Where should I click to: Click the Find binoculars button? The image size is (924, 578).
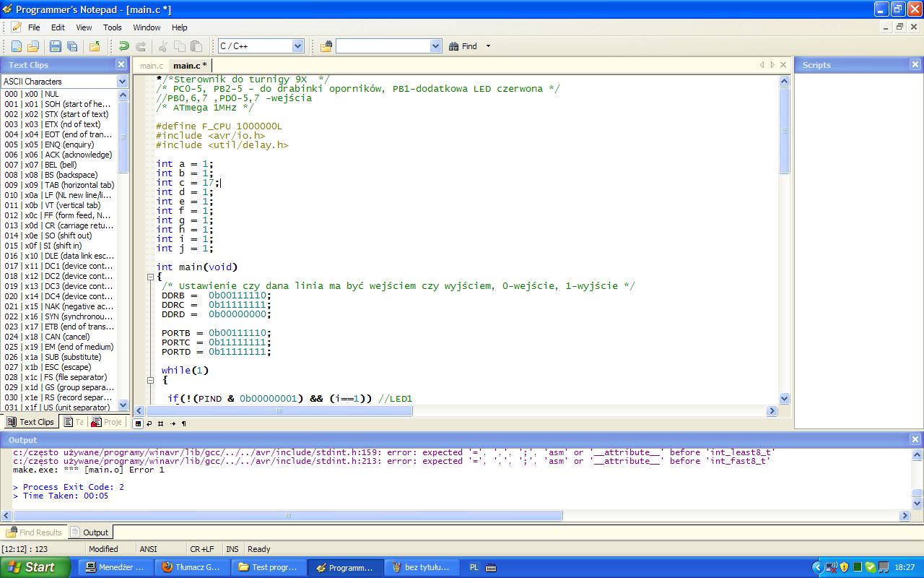click(x=463, y=46)
